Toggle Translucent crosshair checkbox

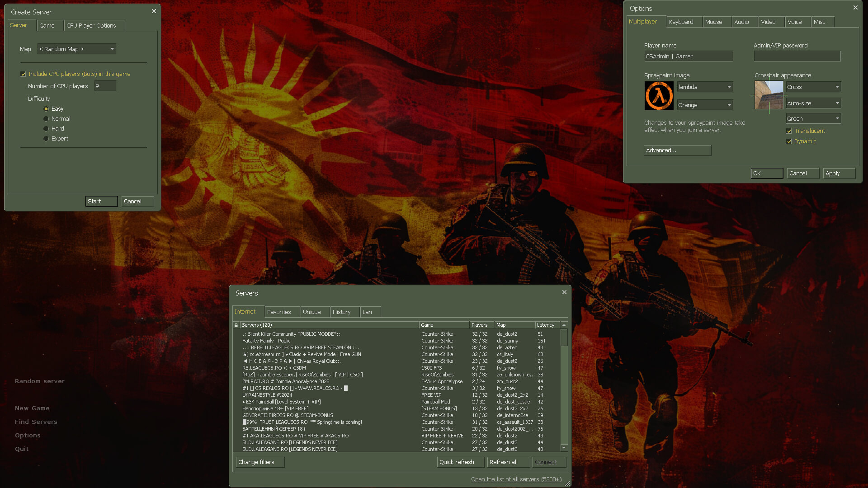(789, 131)
